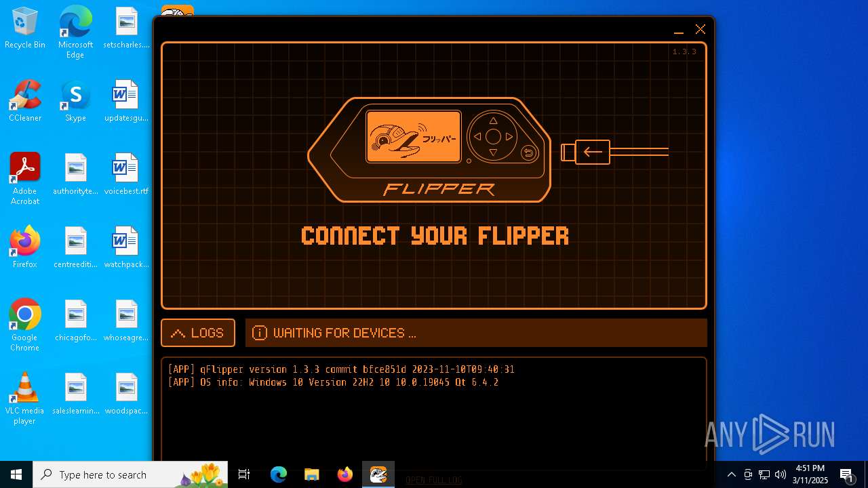Select the authorityte desktop file
Screen dimensions: 868x488
(75, 175)
